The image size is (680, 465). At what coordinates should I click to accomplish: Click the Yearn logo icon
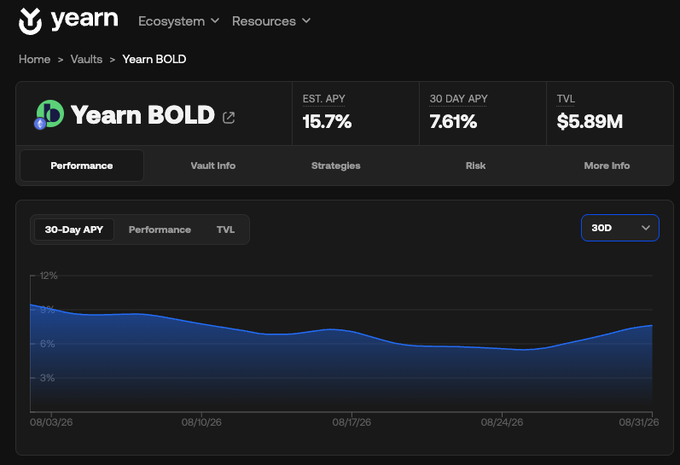[x=30, y=21]
